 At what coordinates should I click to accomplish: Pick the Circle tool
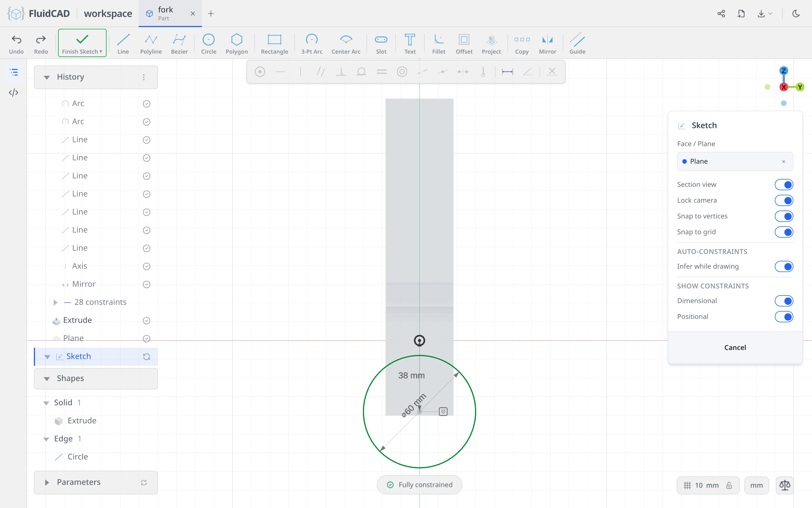pos(208,43)
